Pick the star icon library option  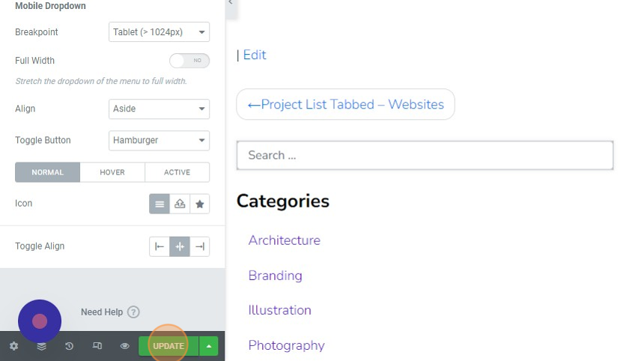click(200, 204)
